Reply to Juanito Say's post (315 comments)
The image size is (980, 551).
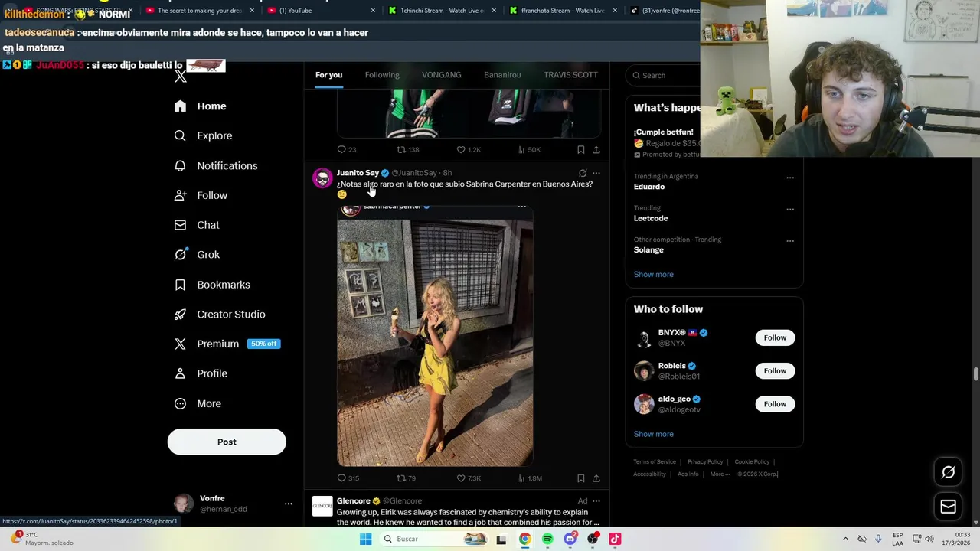(x=348, y=478)
